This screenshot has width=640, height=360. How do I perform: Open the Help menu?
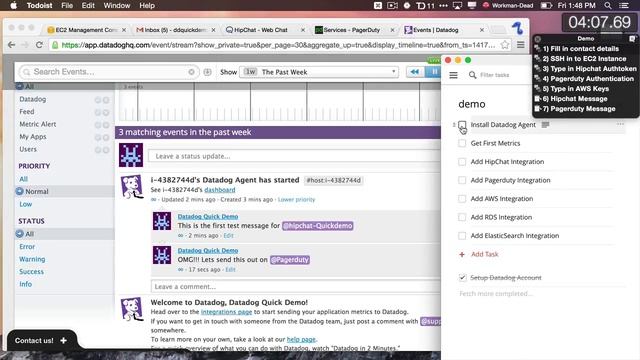147,5
